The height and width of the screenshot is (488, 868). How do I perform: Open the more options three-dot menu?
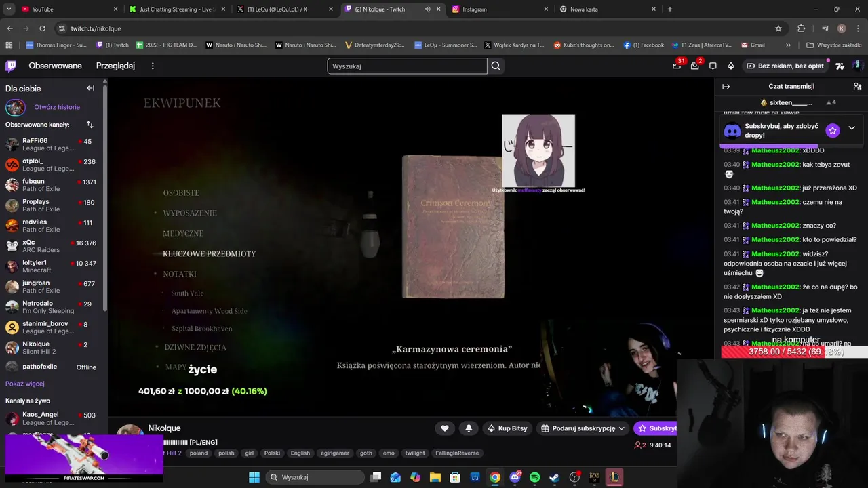click(153, 66)
